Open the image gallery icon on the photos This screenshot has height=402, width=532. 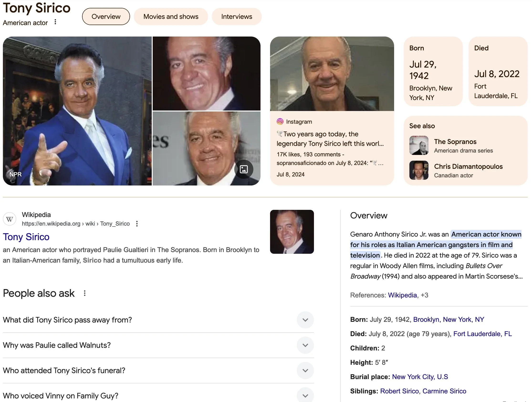(244, 169)
